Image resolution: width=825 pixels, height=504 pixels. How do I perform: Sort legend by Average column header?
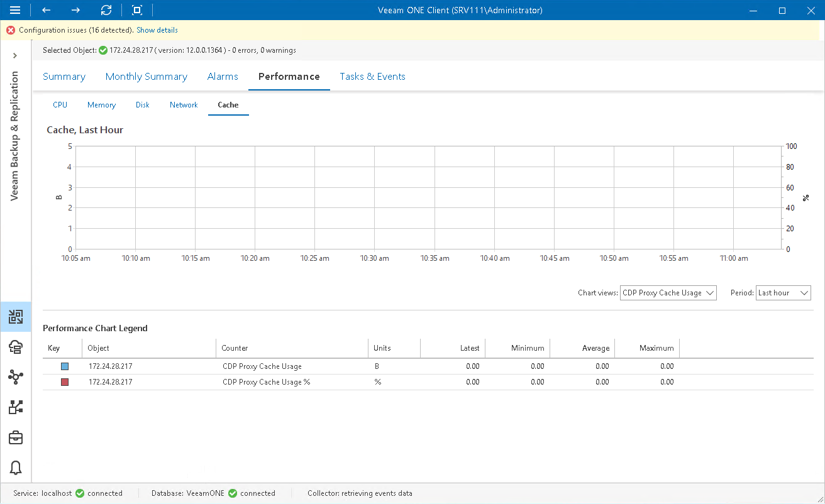point(582,348)
